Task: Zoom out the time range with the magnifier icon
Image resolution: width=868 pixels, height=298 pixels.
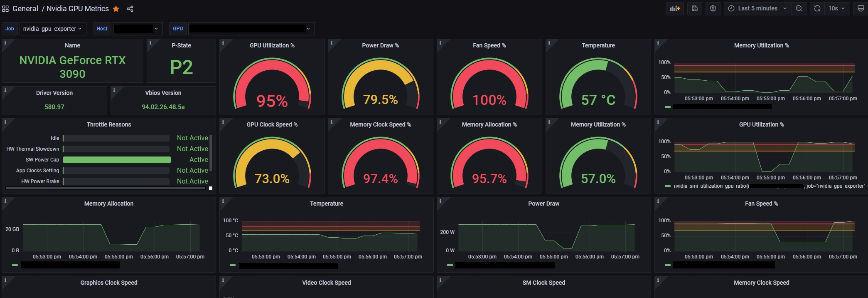Action: pos(799,8)
